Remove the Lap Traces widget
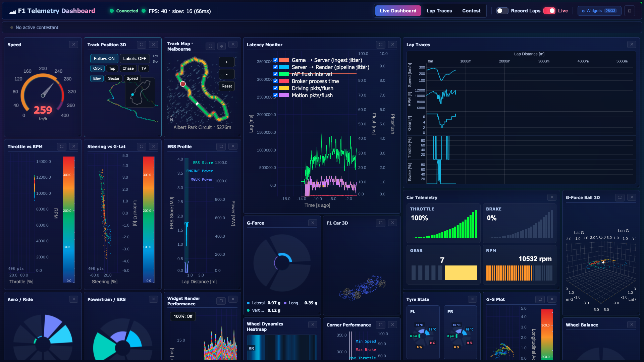644x362 pixels. click(632, 44)
